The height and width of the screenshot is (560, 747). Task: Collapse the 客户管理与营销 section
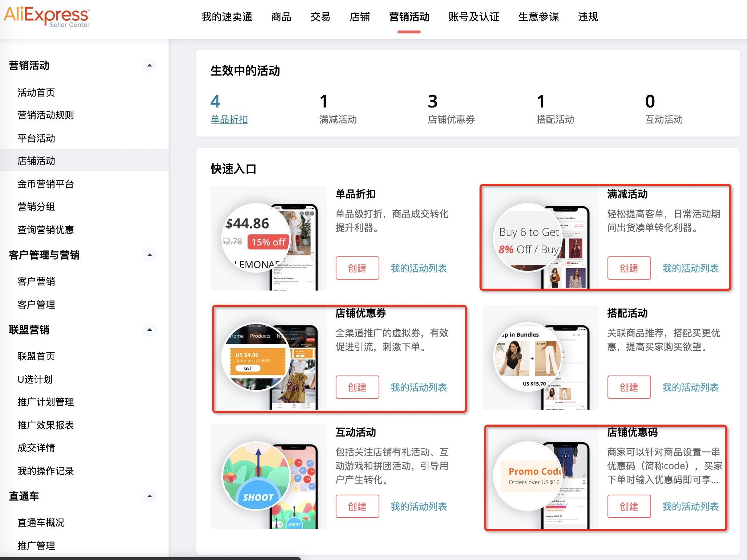tap(149, 255)
